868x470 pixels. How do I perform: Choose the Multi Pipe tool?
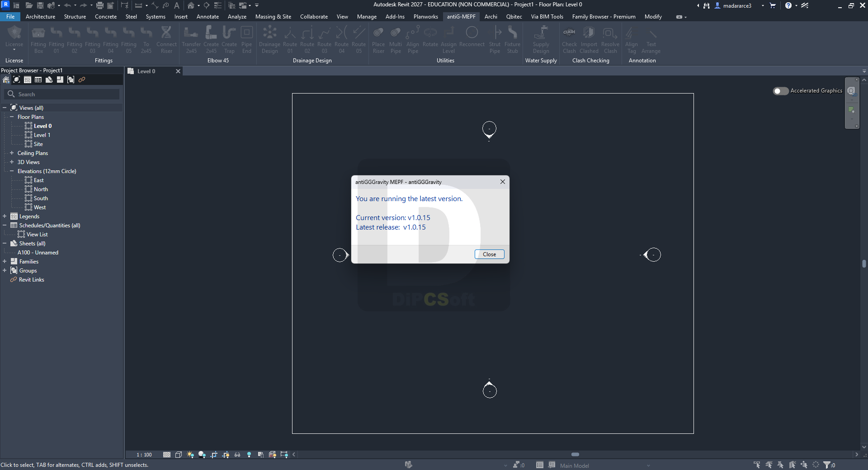[x=396, y=40]
